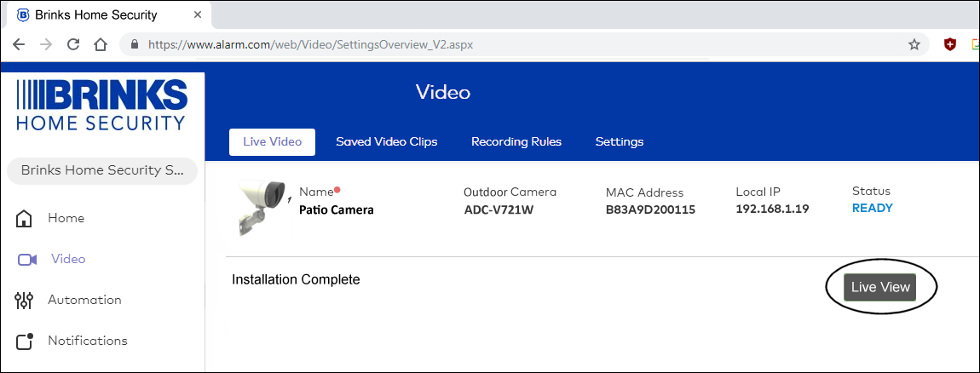980x373 pixels.
Task: Click the browser forward arrow
Action: pyautogui.click(x=46, y=45)
